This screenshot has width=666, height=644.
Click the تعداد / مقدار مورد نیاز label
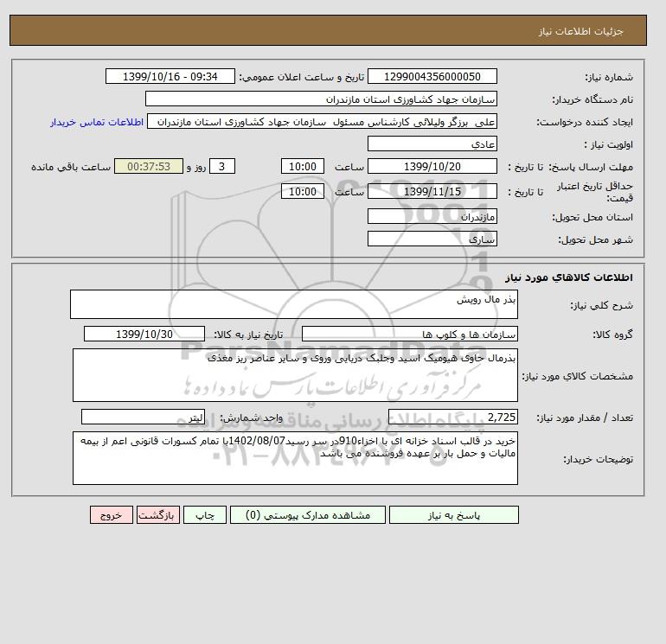tap(585, 418)
